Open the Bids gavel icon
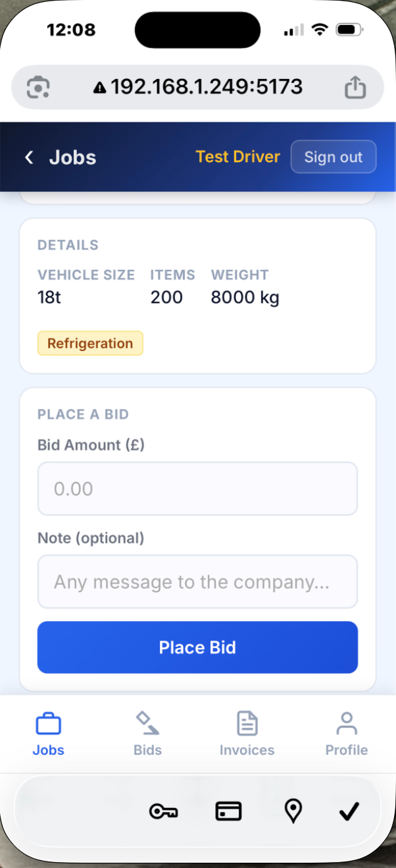The image size is (396, 868). coord(147,723)
